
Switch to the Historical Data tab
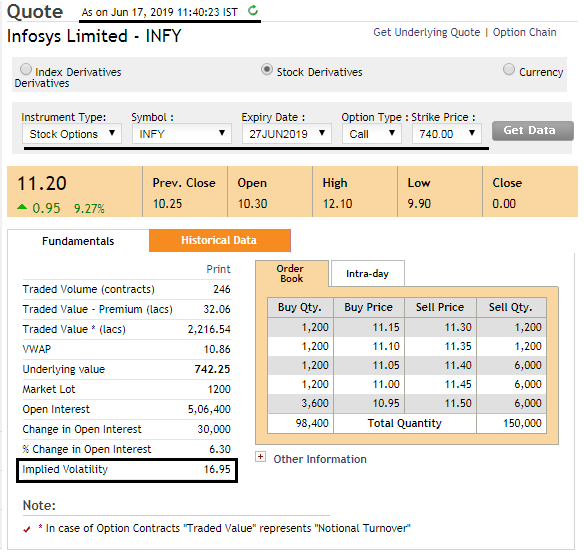pos(220,241)
